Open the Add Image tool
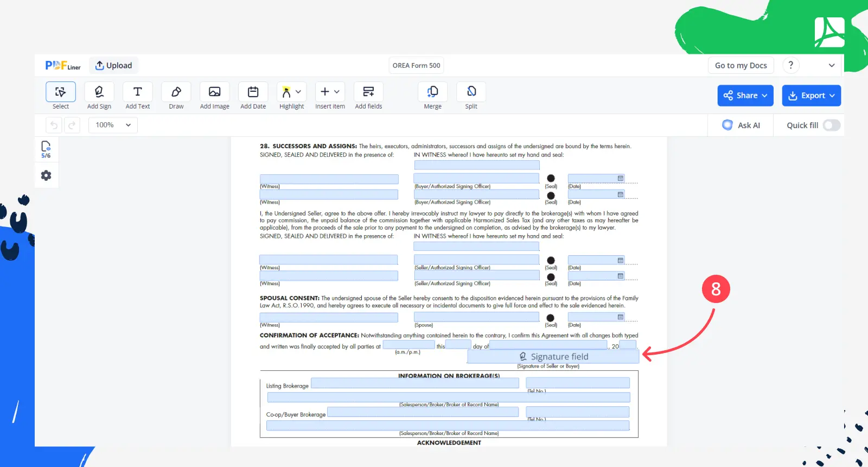868x467 pixels. point(214,96)
